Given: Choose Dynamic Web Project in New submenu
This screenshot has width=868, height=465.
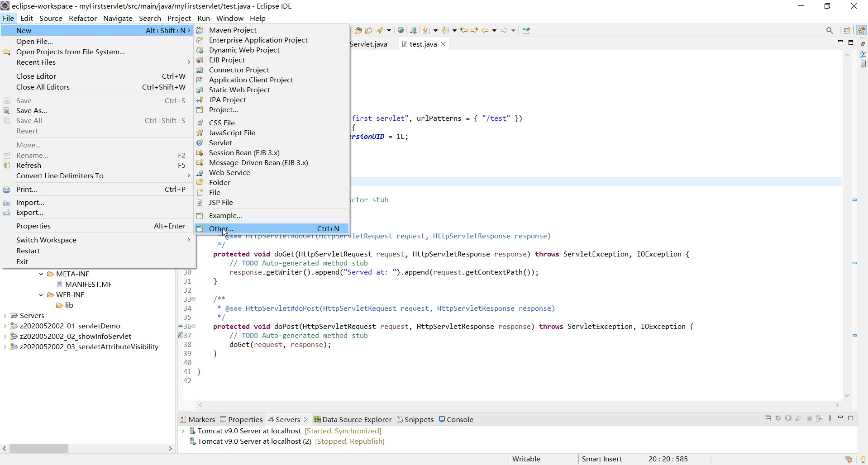Looking at the screenshot, I should click(244, 50).
